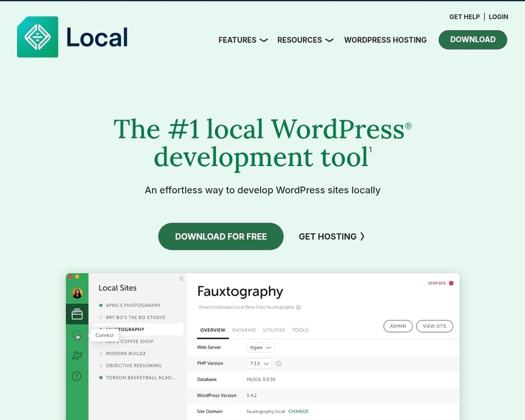Image resolution: width=525 pixels, height=420 pixels.
Task: Click the site path info icon
Action: click(298, 307)
